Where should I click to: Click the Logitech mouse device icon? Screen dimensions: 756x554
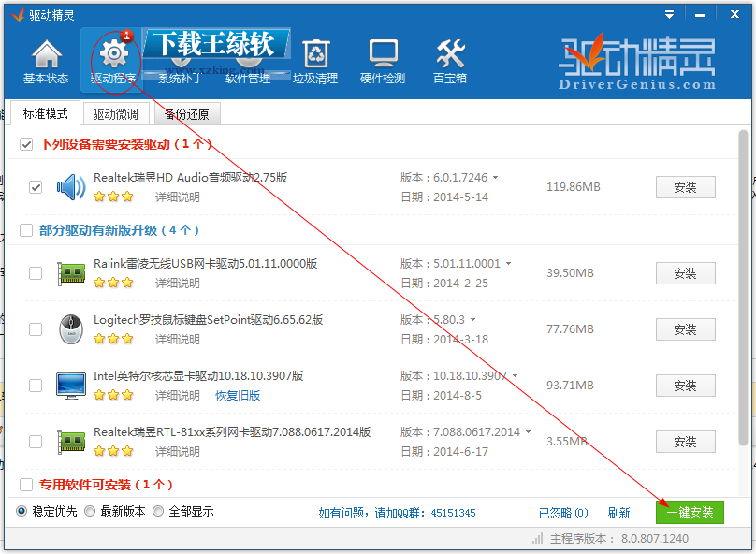click(x=71, y=329)
